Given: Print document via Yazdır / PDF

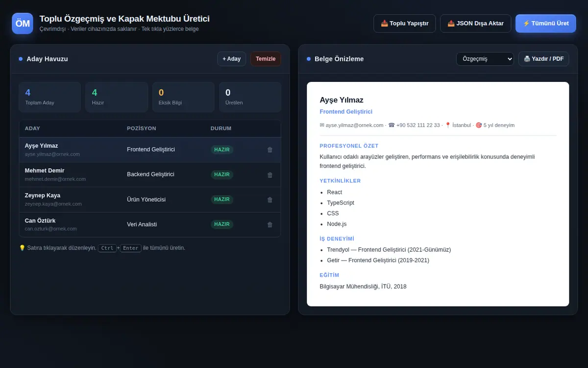Looking at the screenshot, I should [x=544, y=59].
